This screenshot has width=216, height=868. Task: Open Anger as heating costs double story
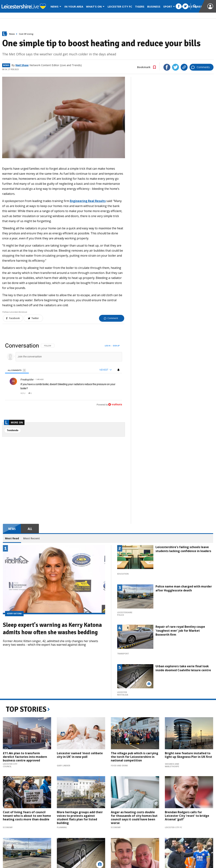(134, 817)
